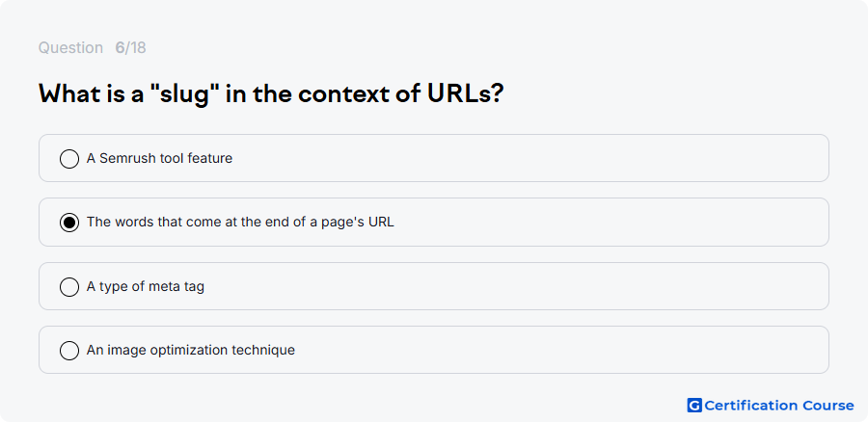Click the selected "words that come at the end" radio button
Screen dimensions: 868x422
tap(69, 223)
